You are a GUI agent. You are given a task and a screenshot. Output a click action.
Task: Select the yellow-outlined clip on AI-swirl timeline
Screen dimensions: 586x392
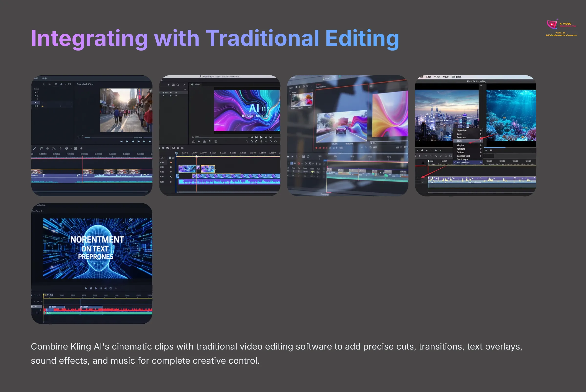coord(208,169)
